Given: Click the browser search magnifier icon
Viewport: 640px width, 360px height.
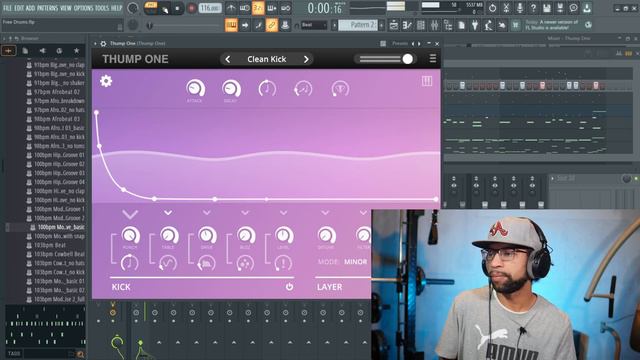Looking at the screenshot, I should (x=80, y=354).
